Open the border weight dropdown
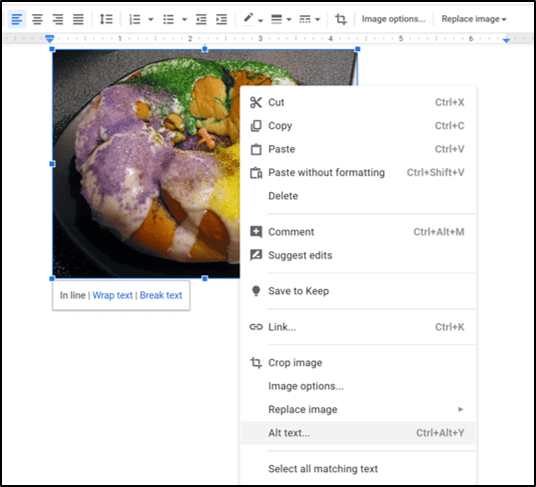The width and height of the screenshot is (536, 487). click(281, 19)
